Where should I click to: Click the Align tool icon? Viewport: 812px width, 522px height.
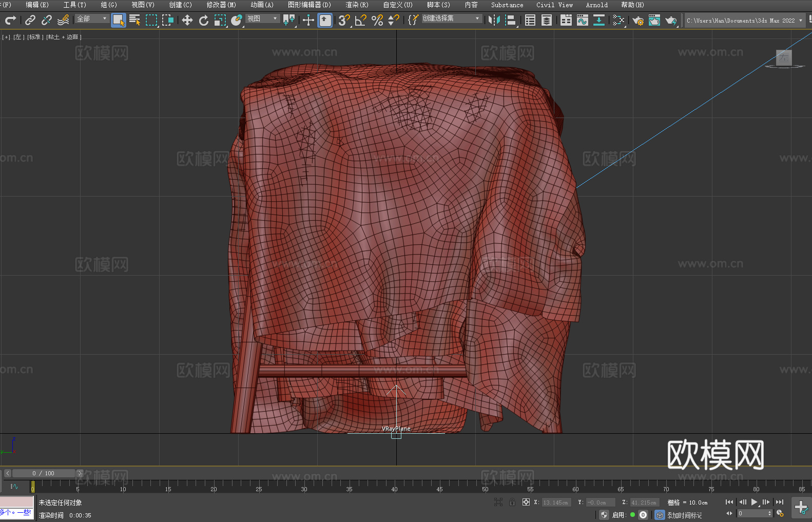pyautogui.click(x=510, y=20)
